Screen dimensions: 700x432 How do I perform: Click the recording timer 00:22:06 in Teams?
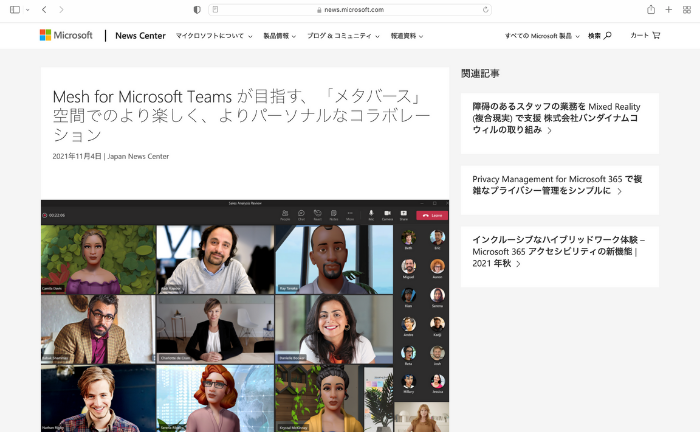pyautogui.click(x=54, y=216)
